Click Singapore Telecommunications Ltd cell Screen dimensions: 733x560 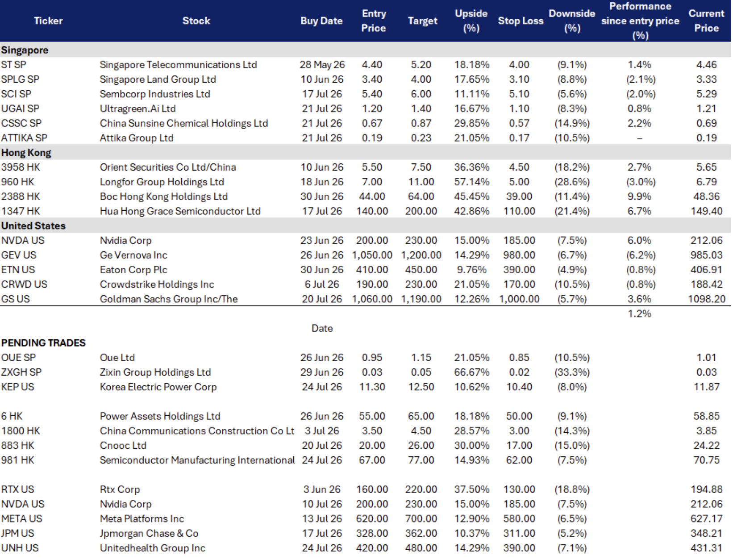coord(178,65)
